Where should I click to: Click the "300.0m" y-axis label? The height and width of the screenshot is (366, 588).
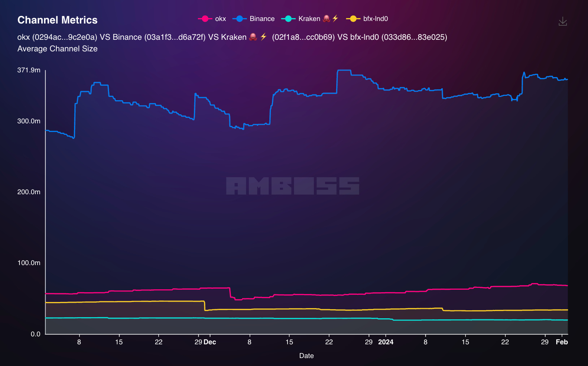(x=29, y=121)
